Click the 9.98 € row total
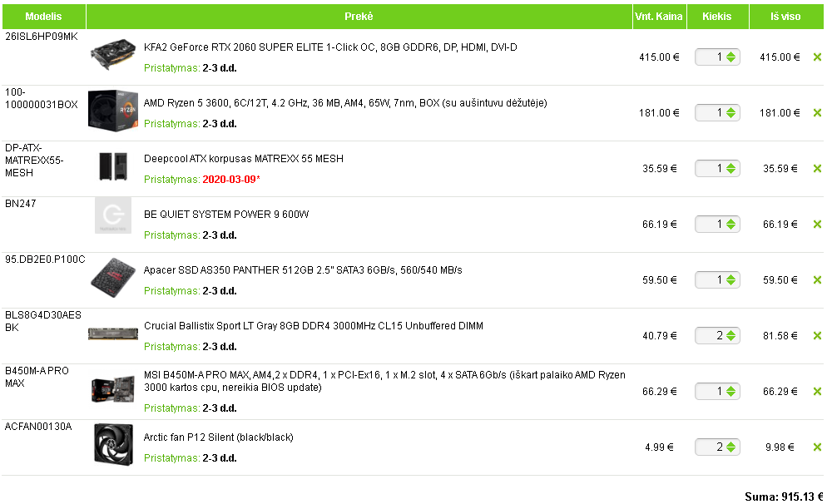Screen dimensions: 832x504 pos(780,447)
